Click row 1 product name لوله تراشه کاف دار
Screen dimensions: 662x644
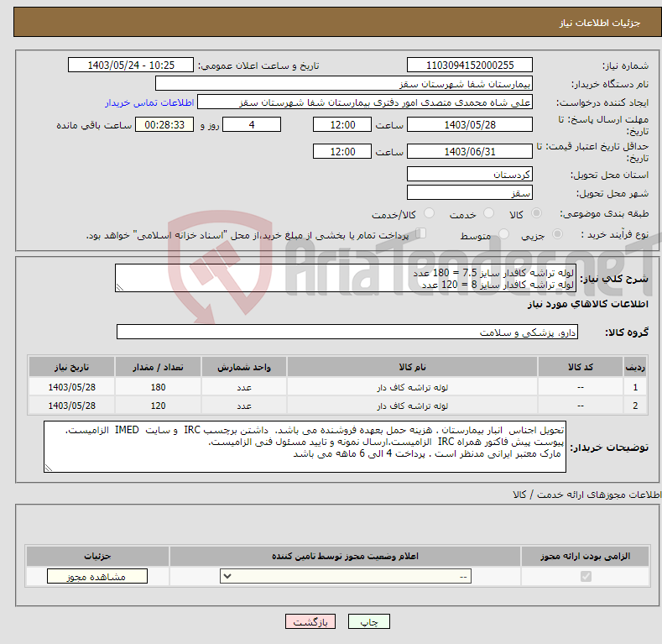[x=412, y=387]
